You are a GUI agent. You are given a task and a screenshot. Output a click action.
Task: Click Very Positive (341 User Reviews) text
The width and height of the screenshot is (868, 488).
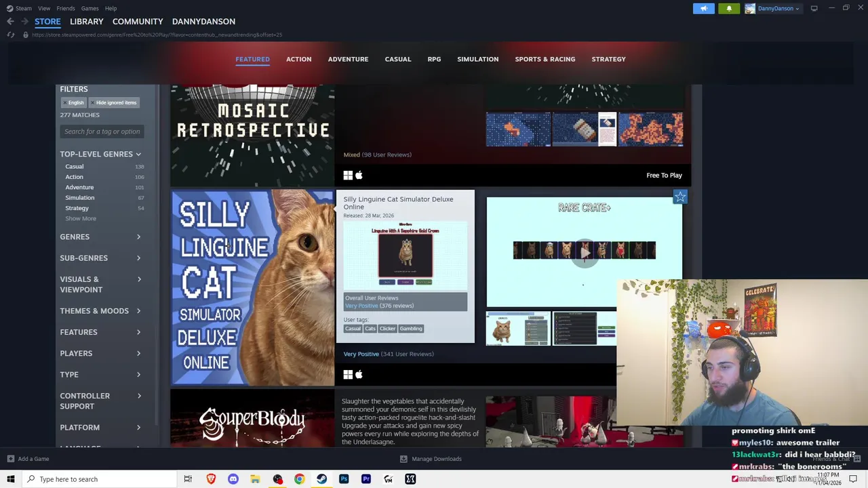(389, 354)
